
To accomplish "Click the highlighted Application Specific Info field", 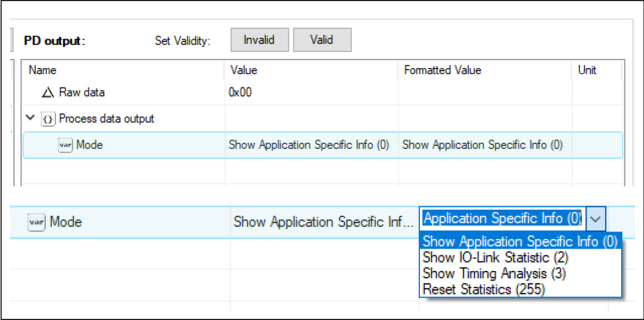I will click(503, 219).
